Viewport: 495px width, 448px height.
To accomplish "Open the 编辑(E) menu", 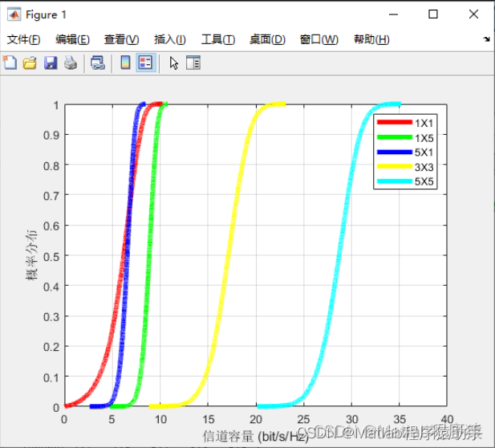I will [73, 40].
